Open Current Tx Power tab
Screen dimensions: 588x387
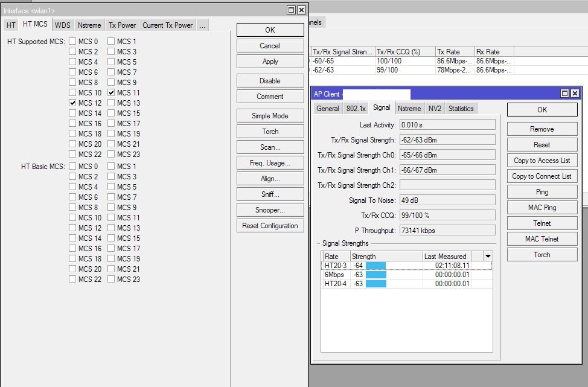click(168, 25)
